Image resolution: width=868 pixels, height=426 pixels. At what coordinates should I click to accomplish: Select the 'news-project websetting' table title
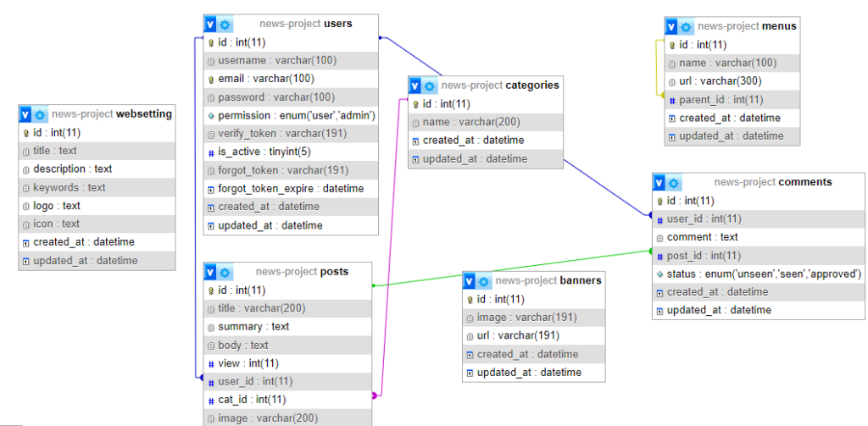112,114
